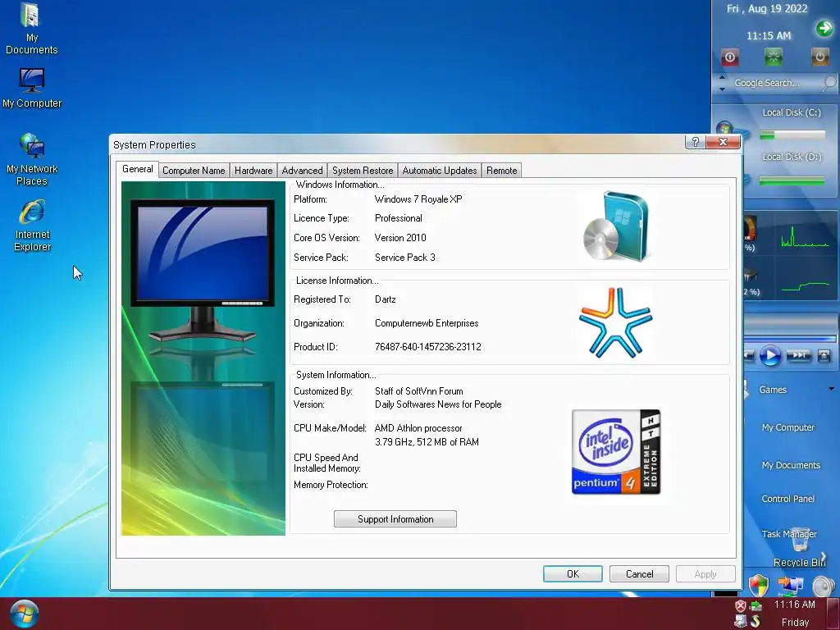Click inside the Google Search field
The image size is (840, 630).
pyautogui.click(x=774, y=83)
